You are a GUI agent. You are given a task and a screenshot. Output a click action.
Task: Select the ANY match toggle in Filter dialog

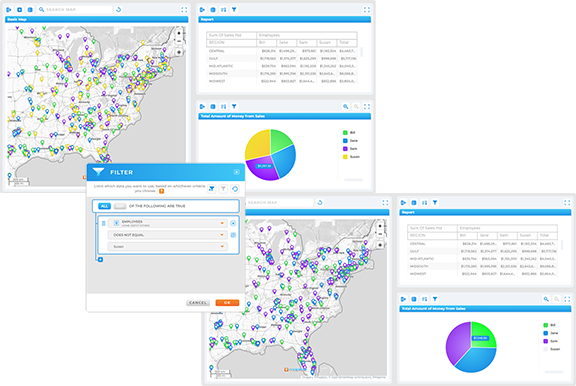pos(120,206)
